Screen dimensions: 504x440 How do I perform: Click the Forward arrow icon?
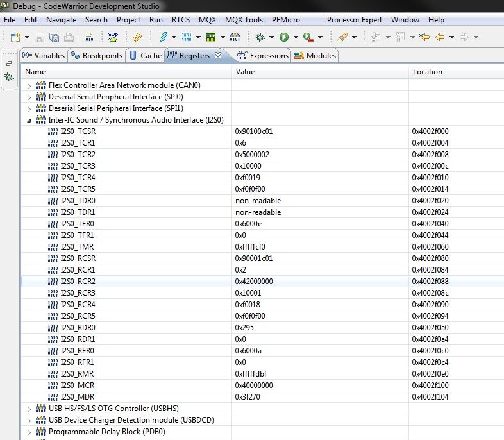pyautogui.click(x=464, y=37)
